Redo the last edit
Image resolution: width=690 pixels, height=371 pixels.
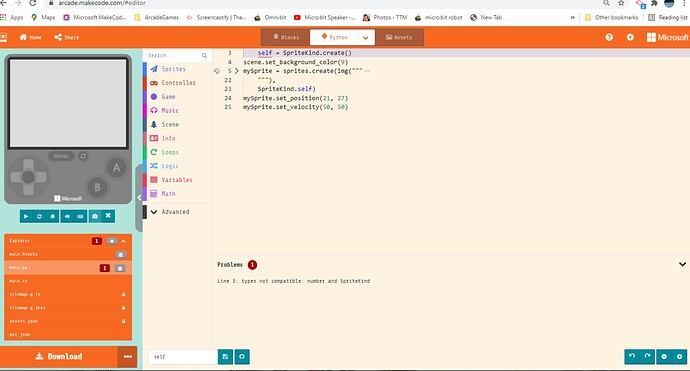click(x=647, y=356)
